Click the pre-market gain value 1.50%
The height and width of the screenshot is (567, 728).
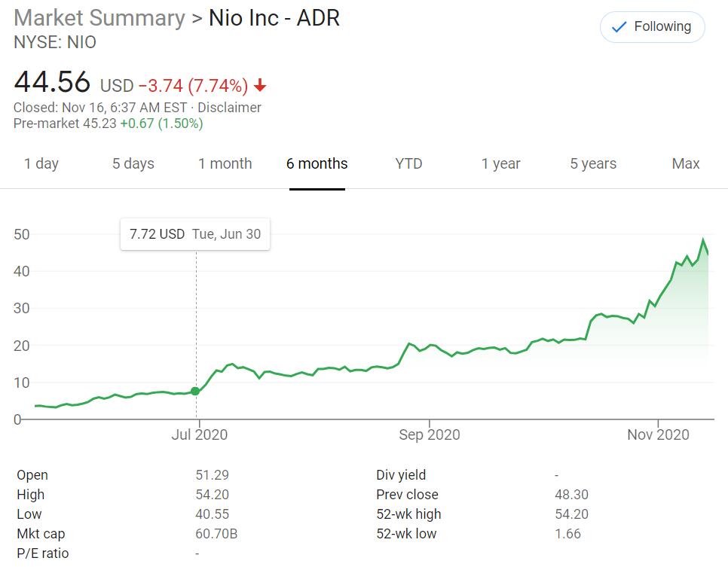[x=181, y=124]
